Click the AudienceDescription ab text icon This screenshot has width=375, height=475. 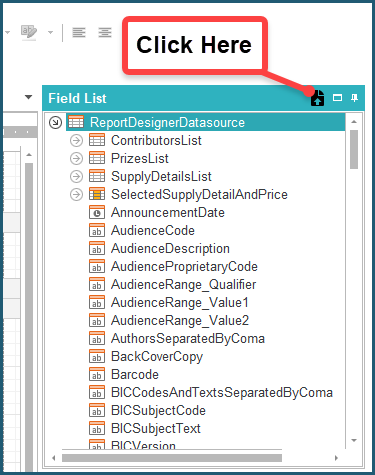tap(97, 248)
